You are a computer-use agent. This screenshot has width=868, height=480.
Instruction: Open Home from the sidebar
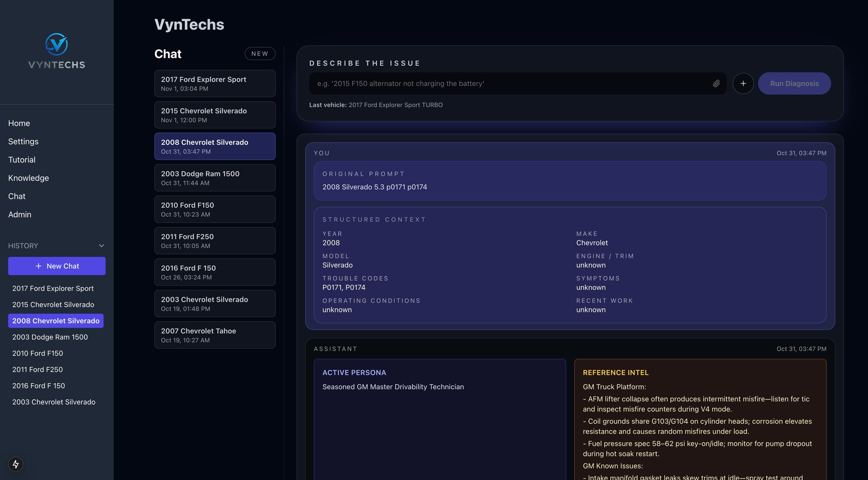click(19, 123)
